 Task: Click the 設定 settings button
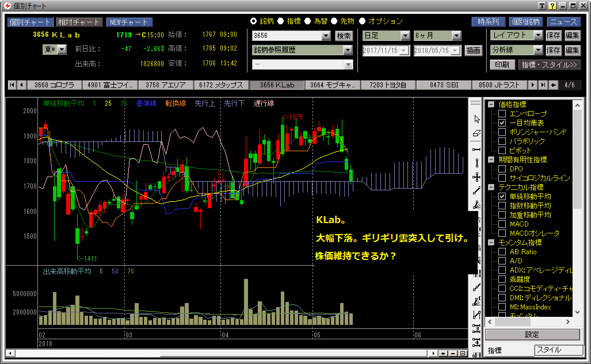(x=532, y=335)
